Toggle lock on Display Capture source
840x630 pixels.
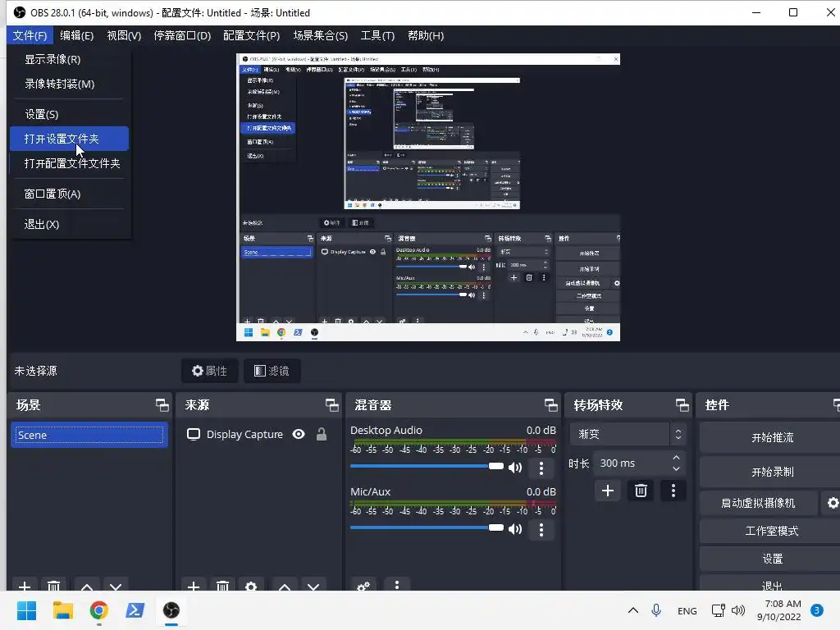coord(322,434)
